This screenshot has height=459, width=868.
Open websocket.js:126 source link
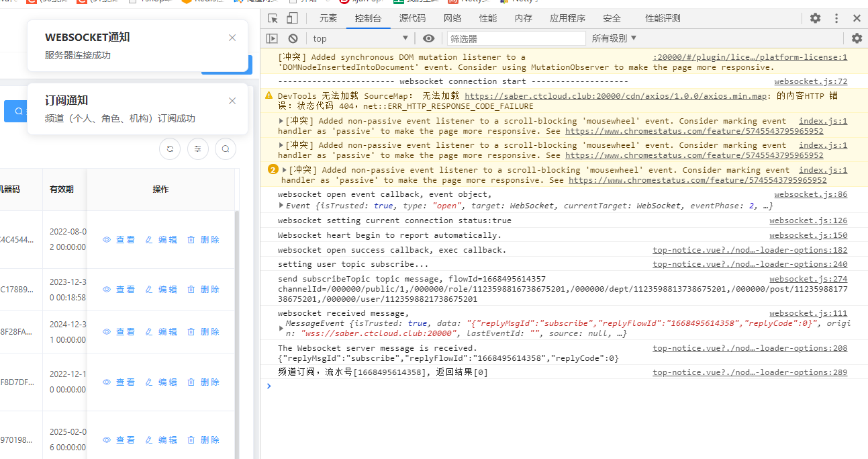tap(808, 220)
